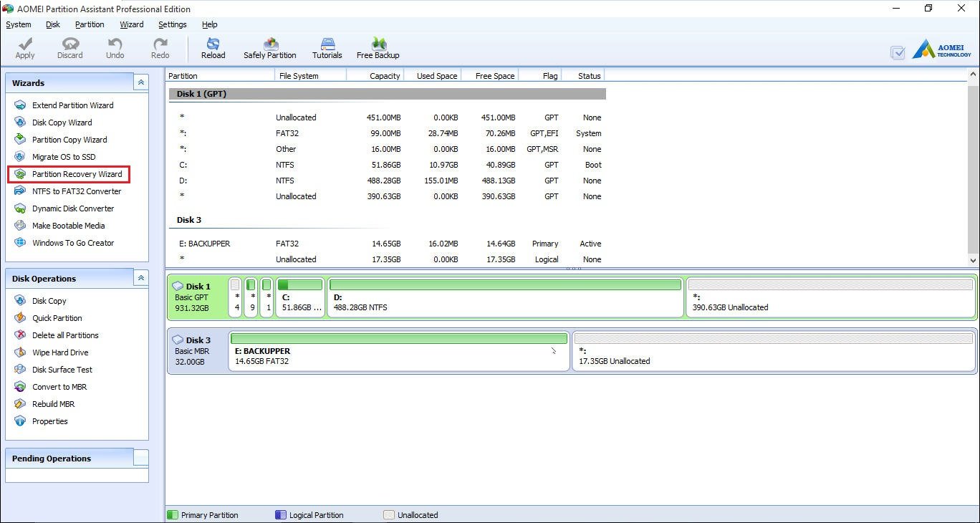Select the Quick Partition operation
Viewport: 980px width, 523px height.
49,318
